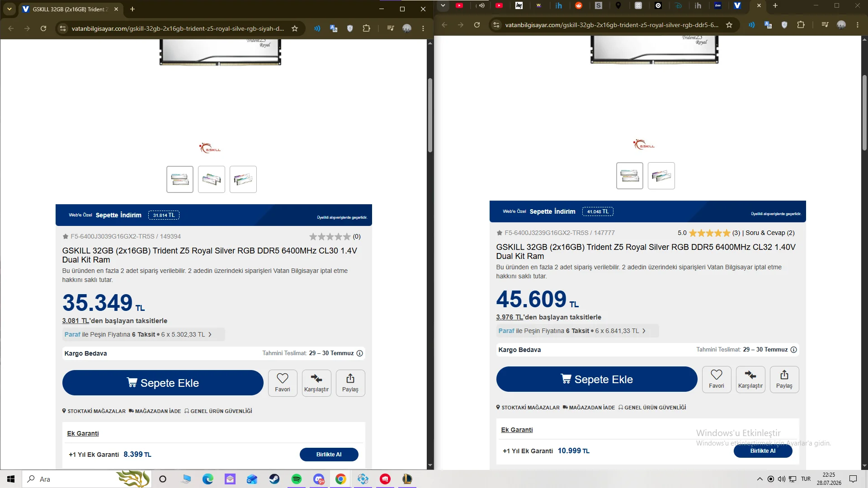Viewport: 868px width, 488px height.
Task: Buy 10.999 TL extra warranty together
Action: point(763,451)
